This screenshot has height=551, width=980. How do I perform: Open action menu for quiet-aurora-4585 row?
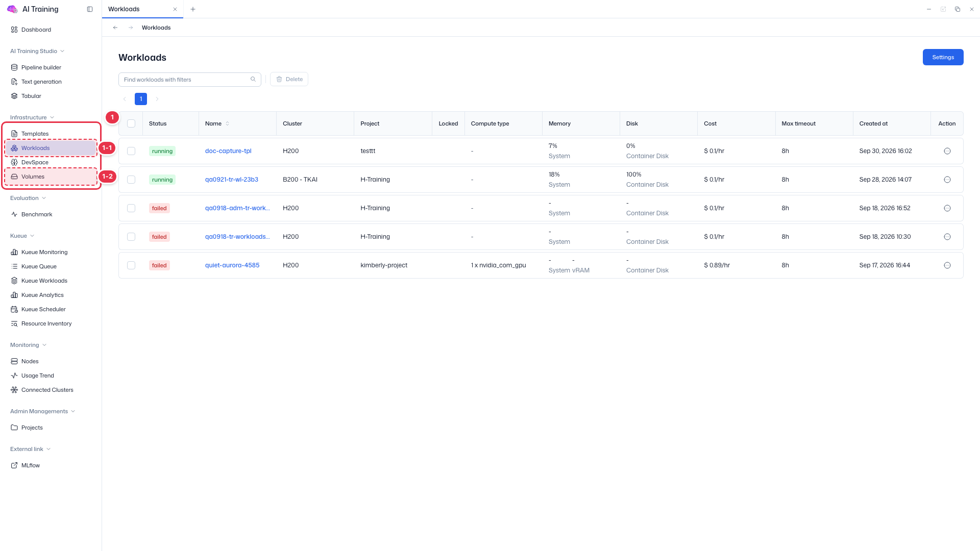point(947,265)
